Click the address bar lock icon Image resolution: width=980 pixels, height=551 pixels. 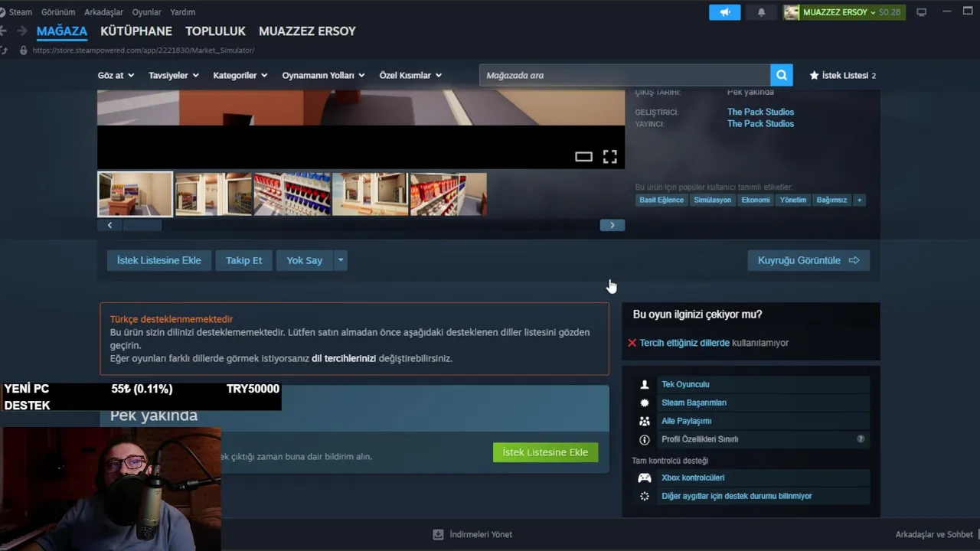click(23, 51)
